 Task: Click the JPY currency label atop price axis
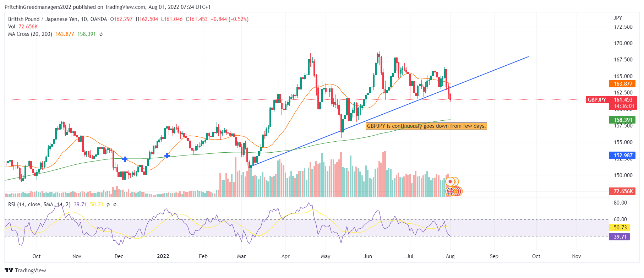pos(618,18)
